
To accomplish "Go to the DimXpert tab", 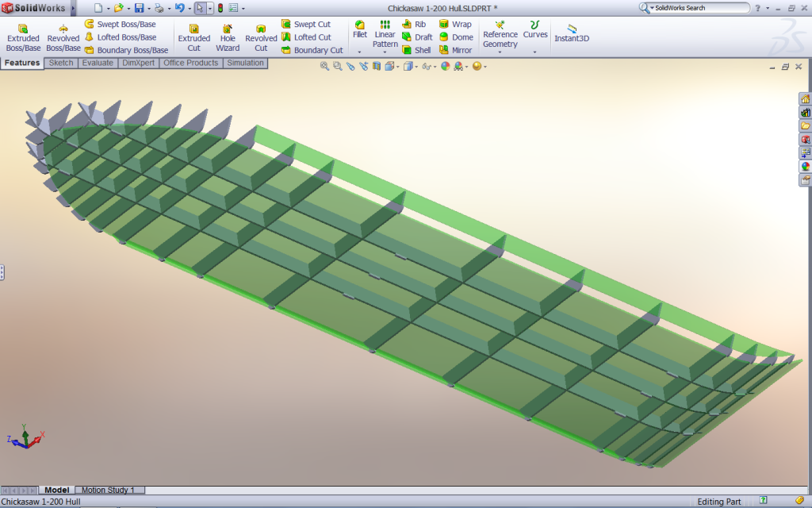I will [138, 63].
